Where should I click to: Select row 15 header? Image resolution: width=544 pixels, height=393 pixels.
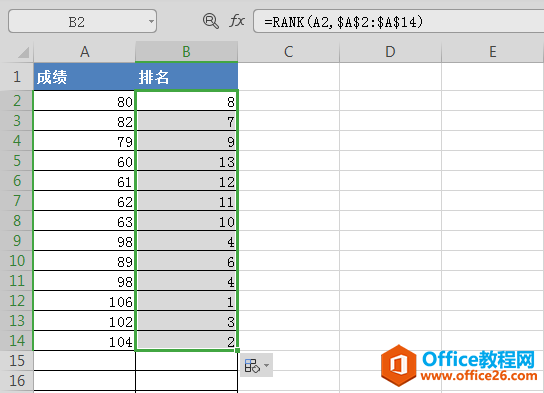click(17, 361)
